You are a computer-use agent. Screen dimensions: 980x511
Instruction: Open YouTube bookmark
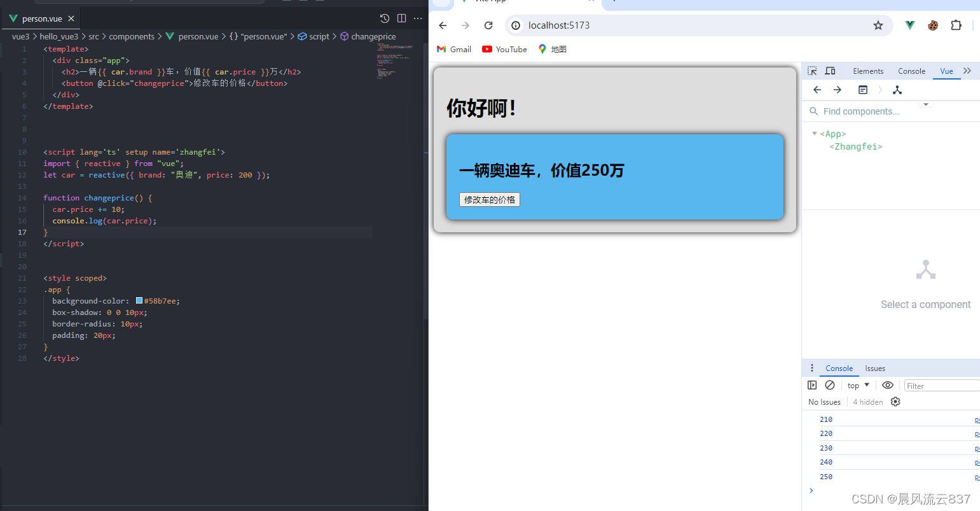point(504,49)
